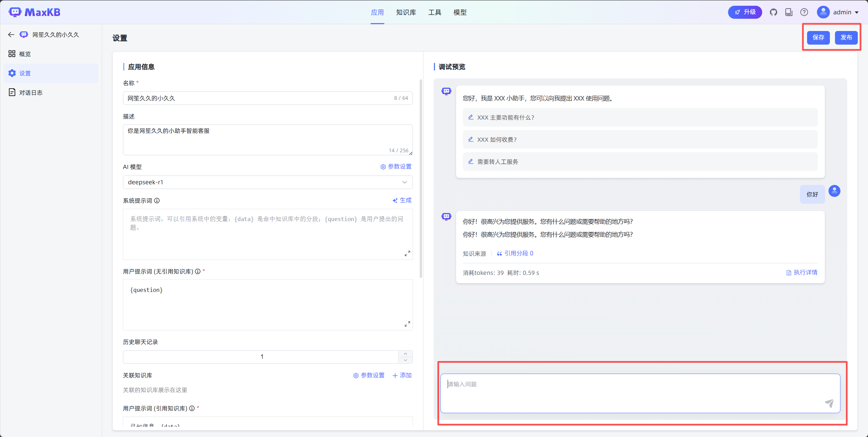The height and width of the screenshot is (437, 868).
Task: Switch to the 知识库 tab
Action: coord(406,12)
